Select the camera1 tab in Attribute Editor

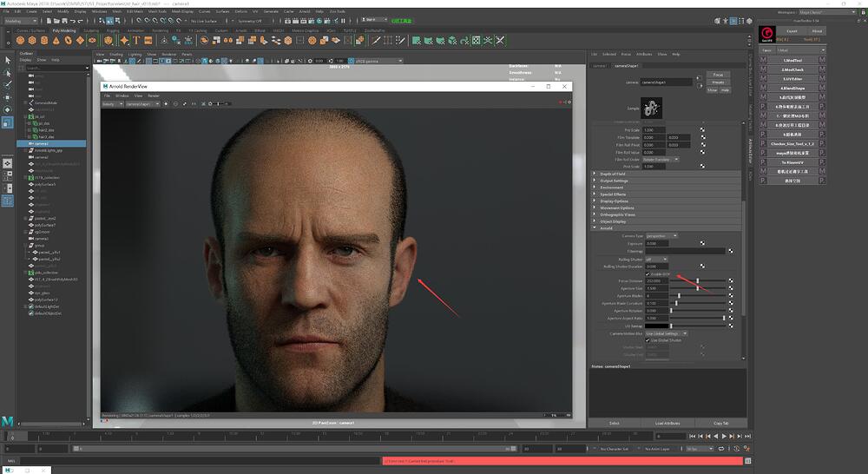pos(600,65)
